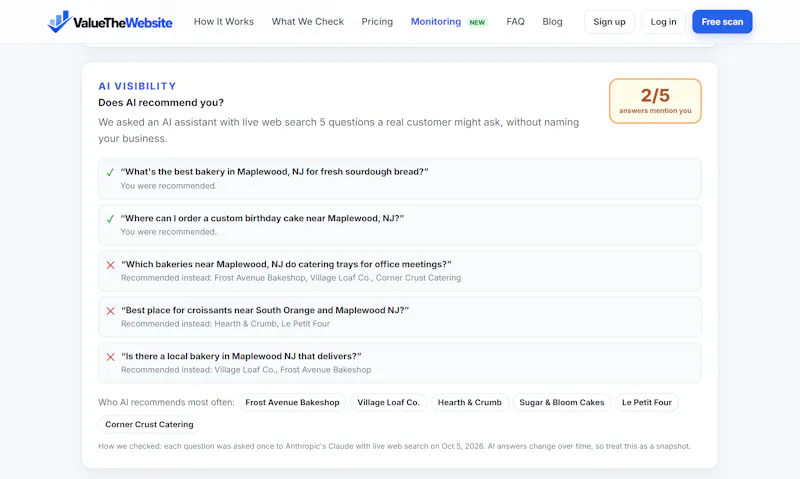Click the custom birthday cake question text
Image resolution: width=800 pixels, height=479 pixels.
click(x=262, y=218)
